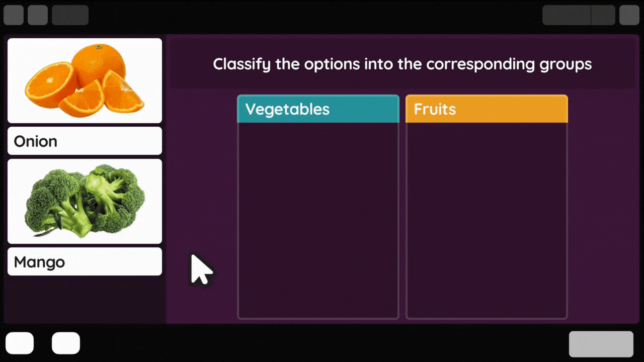Click the wide dark button beside the two squares

[x=70, y=15]
